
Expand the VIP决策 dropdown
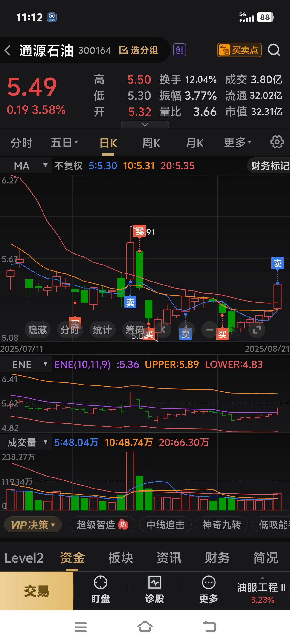(x=33, y=524)
